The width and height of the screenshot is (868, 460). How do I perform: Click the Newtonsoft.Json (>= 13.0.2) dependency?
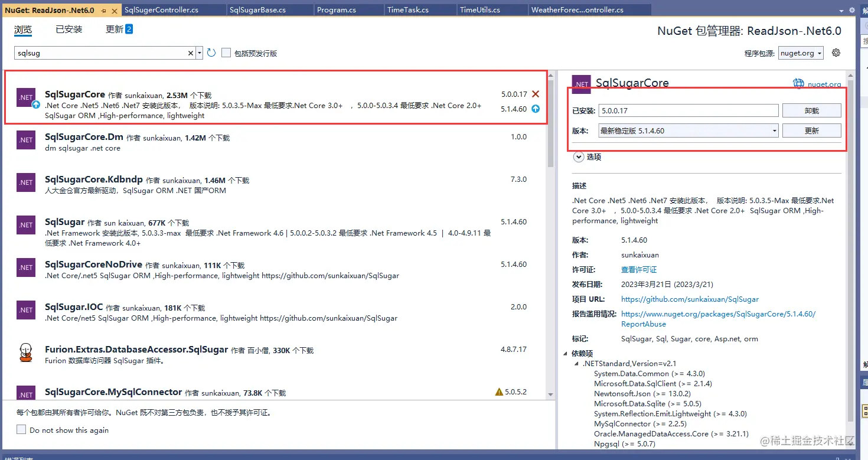tap(642, 393)
